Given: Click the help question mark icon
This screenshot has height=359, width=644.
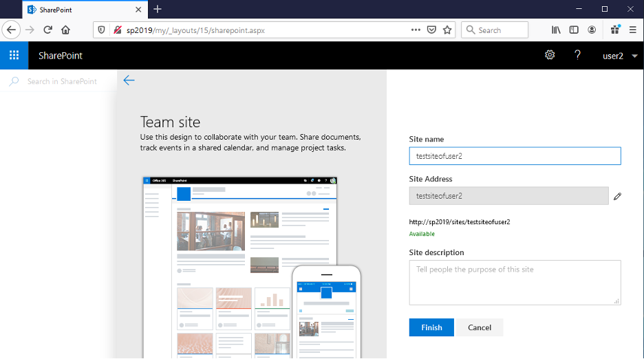Looking at the screenshot, I should (578, 56).
